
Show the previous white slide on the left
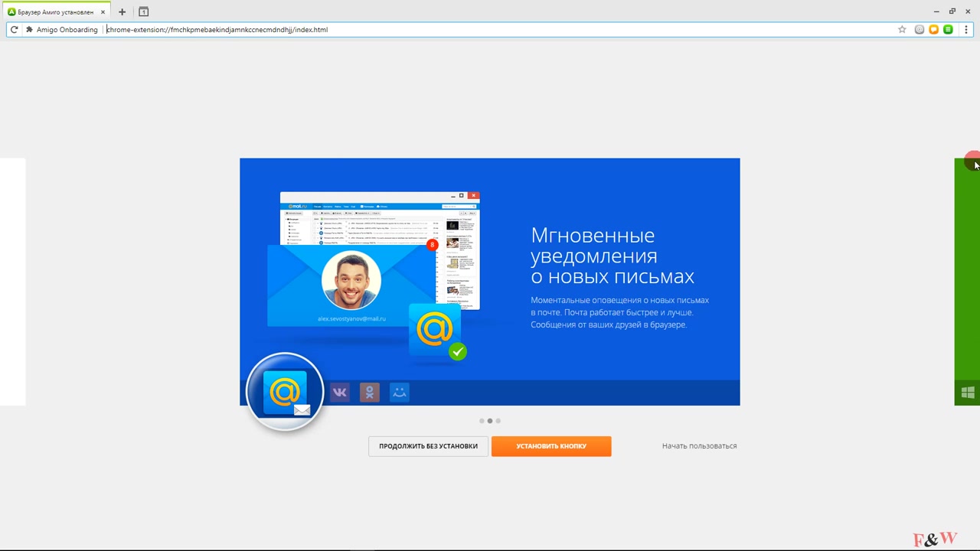coord(12,282)
